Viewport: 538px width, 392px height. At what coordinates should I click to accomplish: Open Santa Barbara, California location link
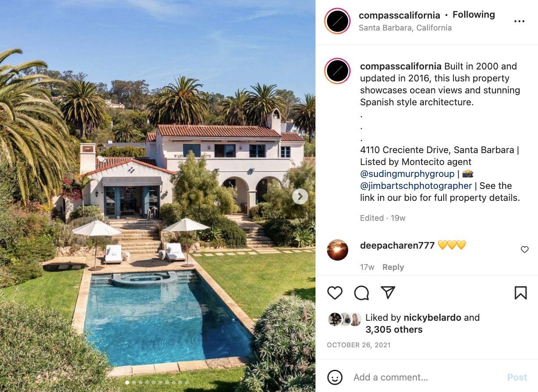click(405, 27)
